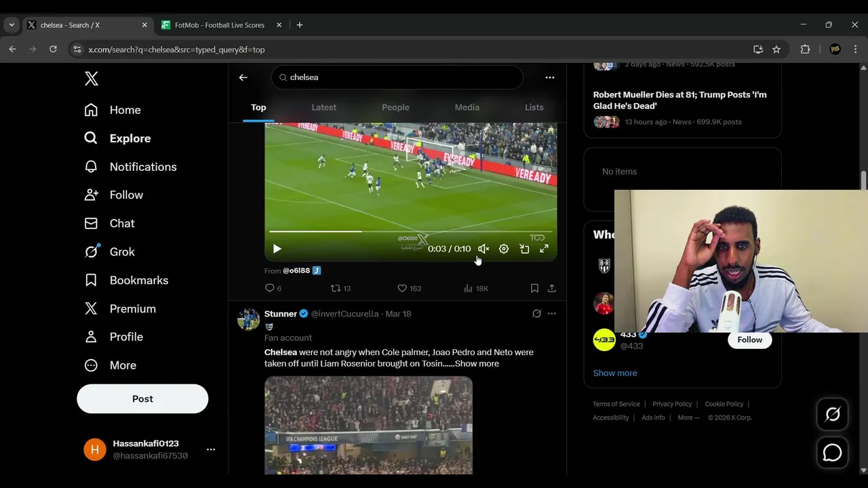
Task: Open Privacy Policy link
Action: point(672,404)
